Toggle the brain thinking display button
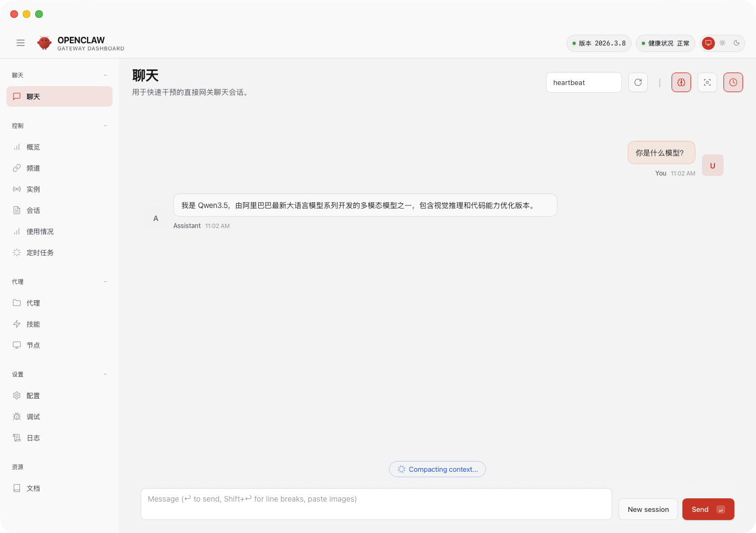The image size is (756, 533). 681,82
